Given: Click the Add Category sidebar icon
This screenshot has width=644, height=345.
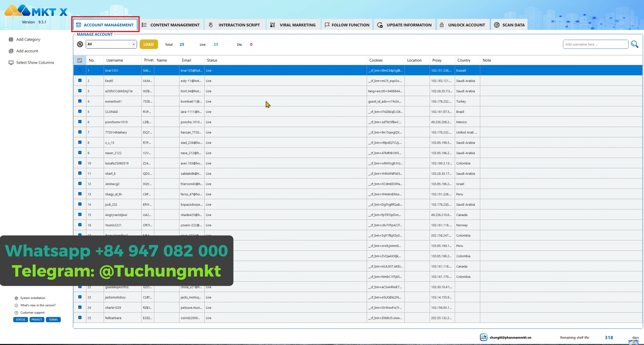Looking at the screenshot, I should point(11,39).
